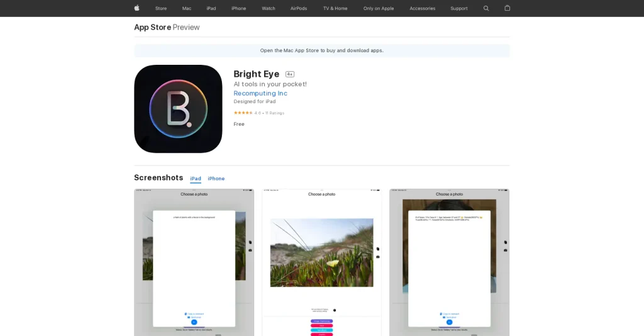This screenshot has height=336, width=644.
Task: Go to the iPad navigation item
Action: [x=211, y=8]
